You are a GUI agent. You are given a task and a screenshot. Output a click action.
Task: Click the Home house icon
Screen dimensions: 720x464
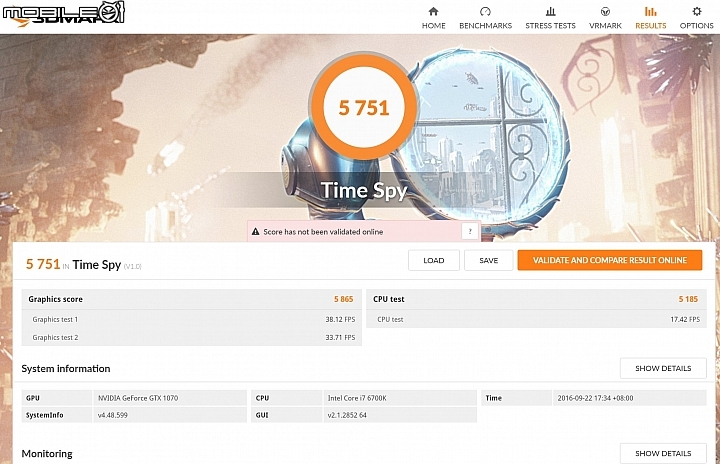(433, 11)
